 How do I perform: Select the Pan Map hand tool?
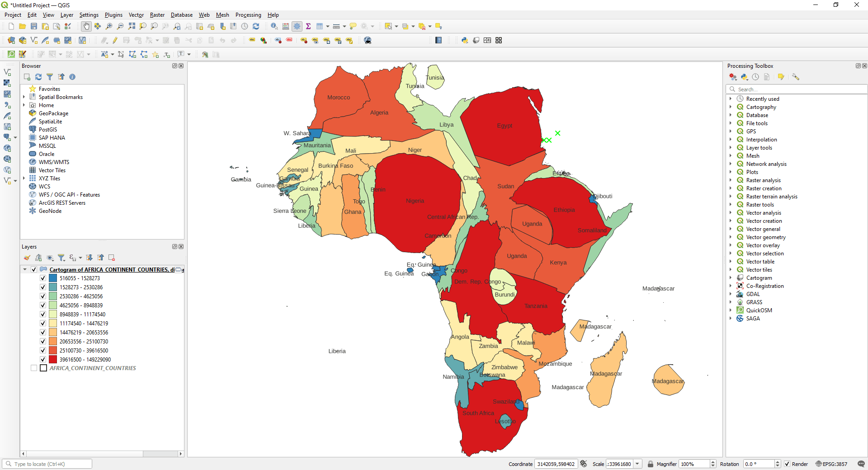[x=86, y=26]
